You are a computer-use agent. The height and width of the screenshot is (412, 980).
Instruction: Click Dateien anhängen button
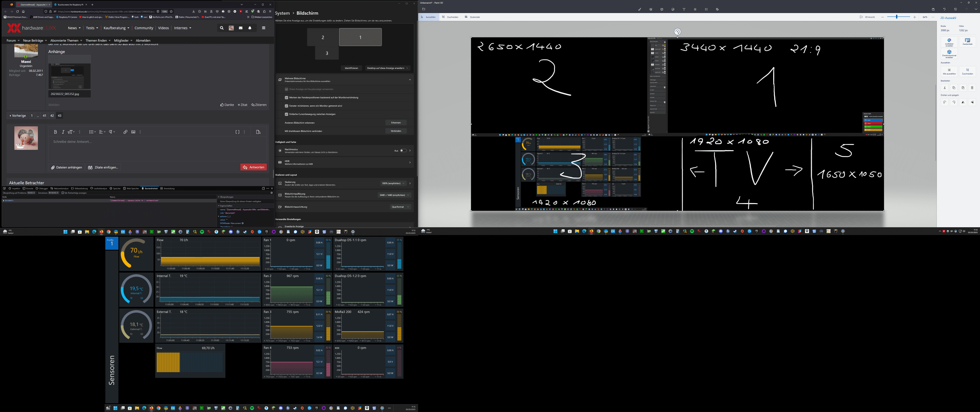point(67,167)
